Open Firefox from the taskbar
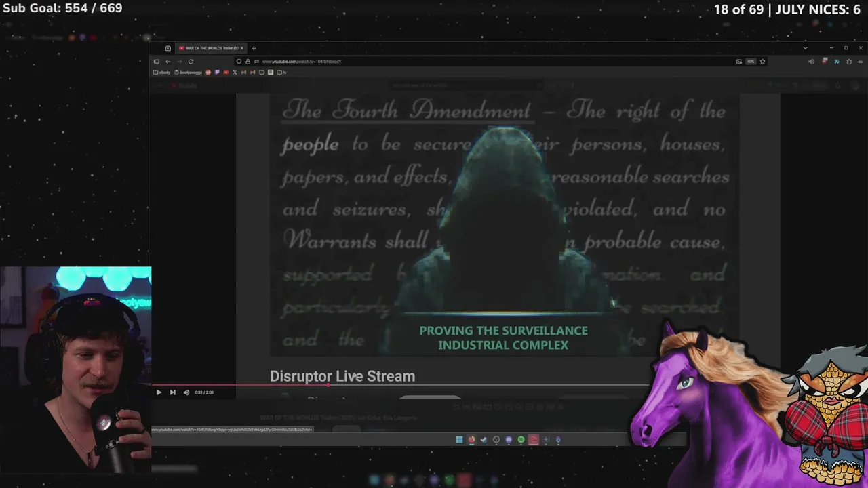Viewport: 868px width, 488px height. tap(471, 440)
